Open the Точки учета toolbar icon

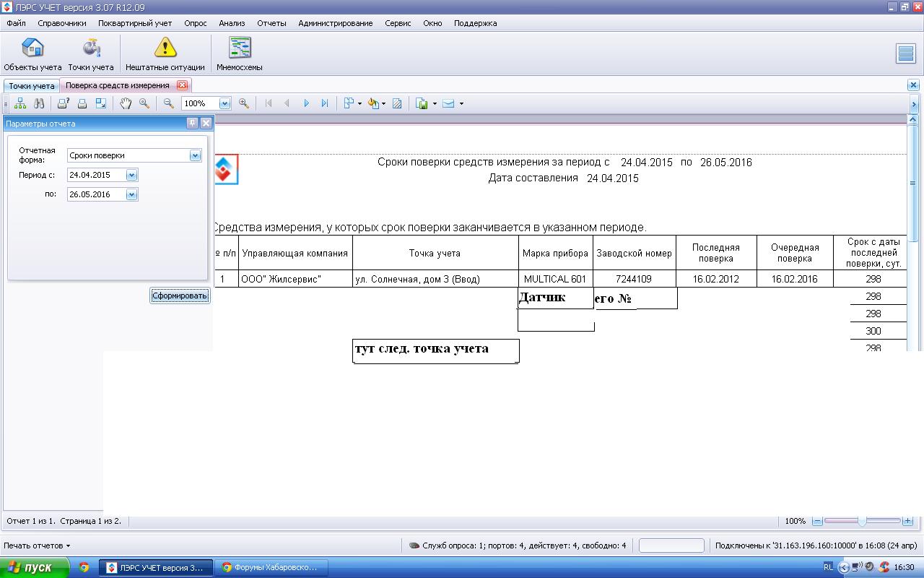coord(91,54)
